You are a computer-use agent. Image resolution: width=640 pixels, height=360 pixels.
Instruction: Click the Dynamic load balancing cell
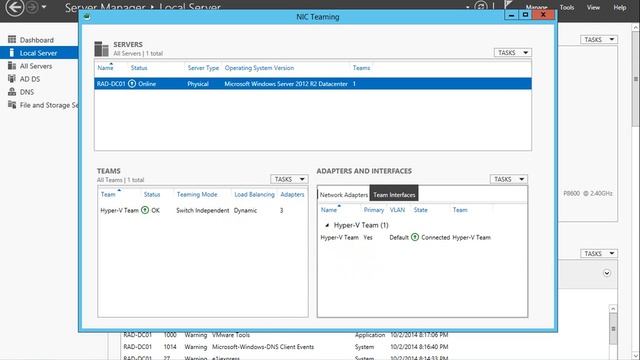(x=245, y=210)
